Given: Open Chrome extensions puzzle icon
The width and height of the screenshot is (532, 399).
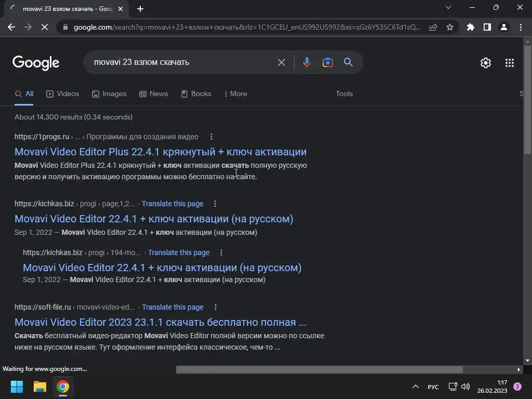Looking at the screenshot, I should pos(471,27).
